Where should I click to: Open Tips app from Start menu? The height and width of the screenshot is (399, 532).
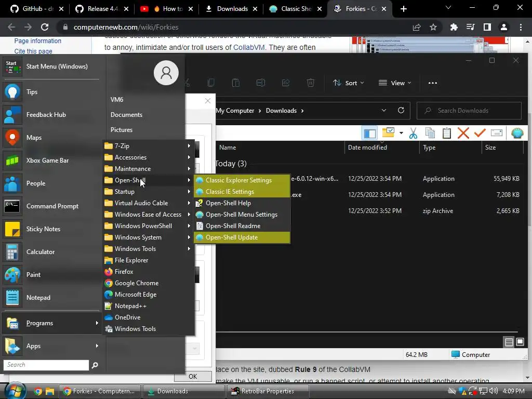[51, 92]
